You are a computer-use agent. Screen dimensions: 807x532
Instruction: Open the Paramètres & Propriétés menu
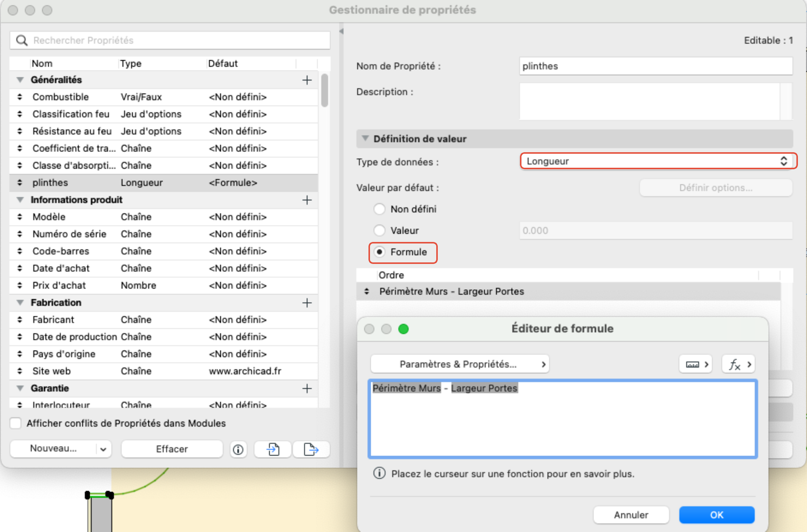pos(460,364)
